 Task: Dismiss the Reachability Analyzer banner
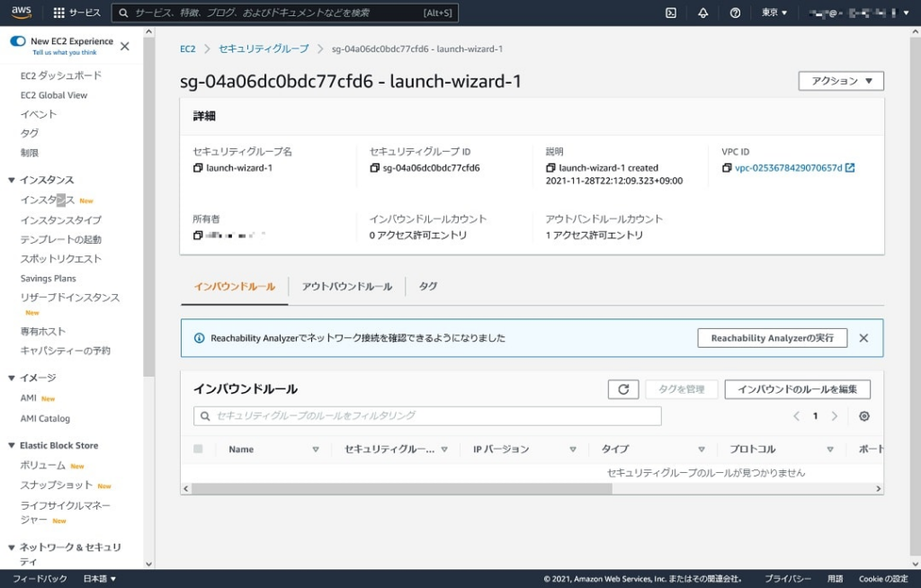tap(863, 338)
